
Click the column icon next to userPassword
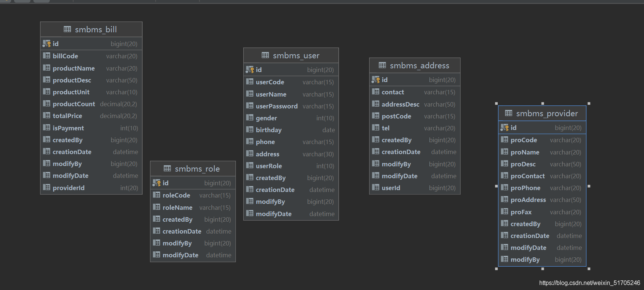pos(250,106)
